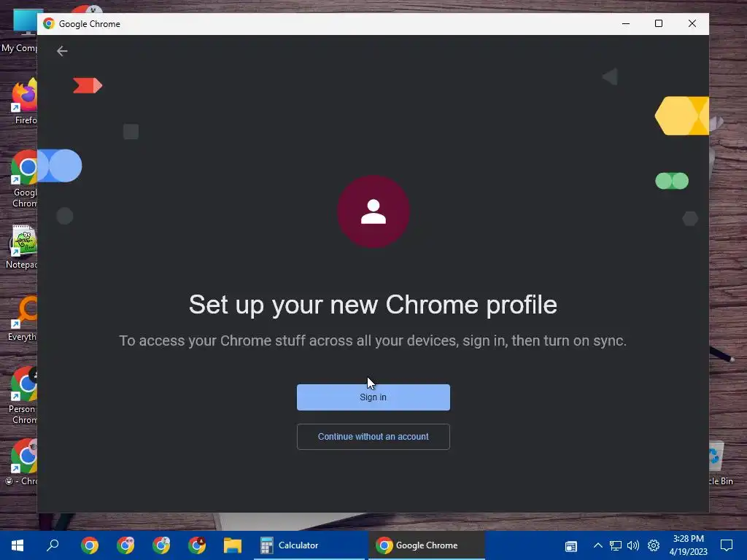Screen dimensions: 747x560
Task: Open the network status tray icon
Action: pyautogui.click(x=616, y=545)
